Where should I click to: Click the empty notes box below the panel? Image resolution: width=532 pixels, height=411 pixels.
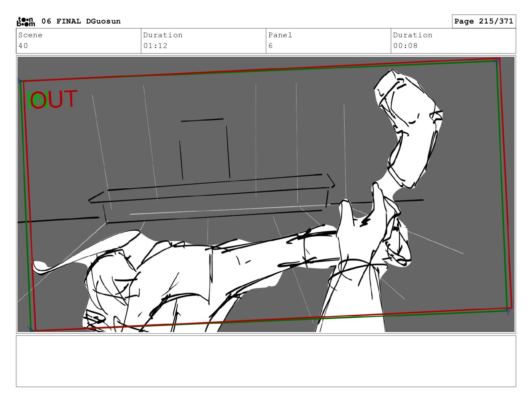pyautogui.click(x=266, y=361)
